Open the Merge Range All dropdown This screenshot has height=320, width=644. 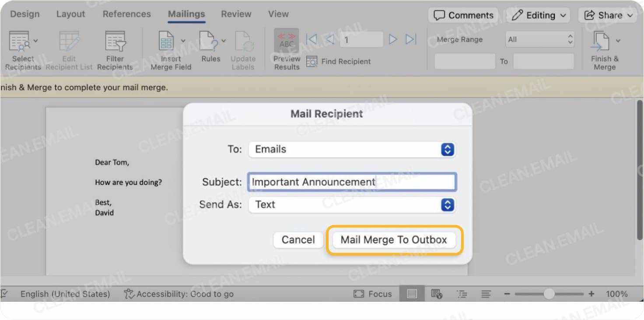(540, 39)
